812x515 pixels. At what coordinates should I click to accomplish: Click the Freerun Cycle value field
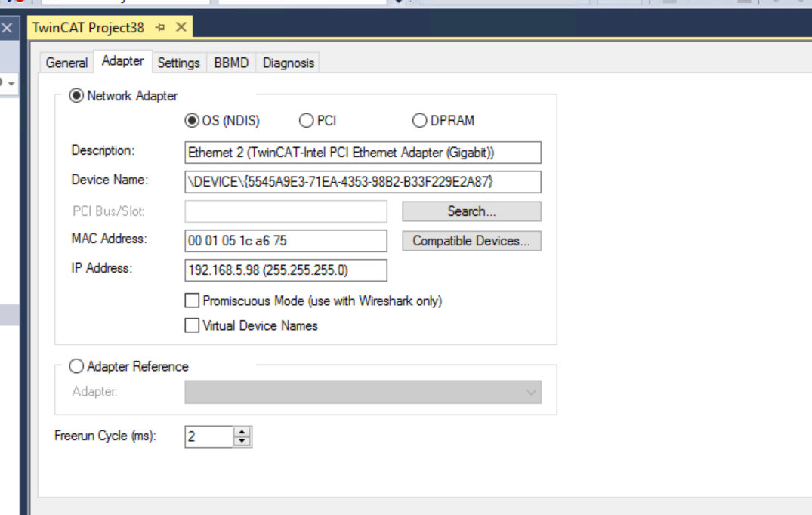point(209,437)
